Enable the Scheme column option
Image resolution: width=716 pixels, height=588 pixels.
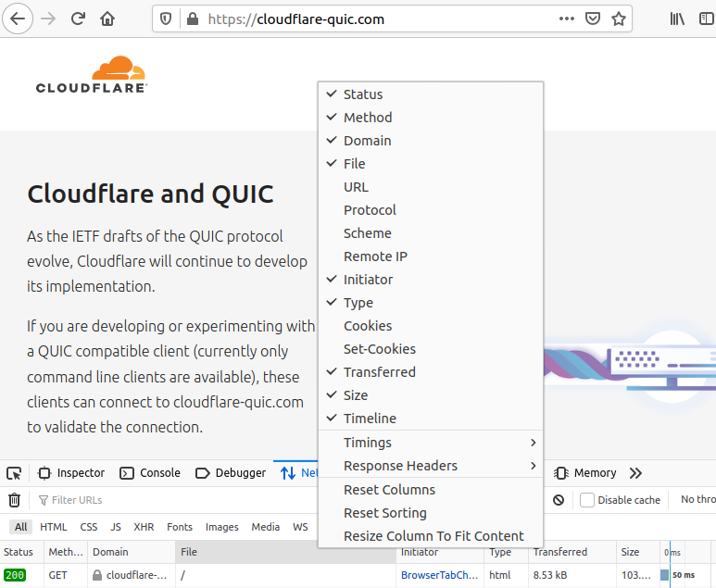[431, 233]
